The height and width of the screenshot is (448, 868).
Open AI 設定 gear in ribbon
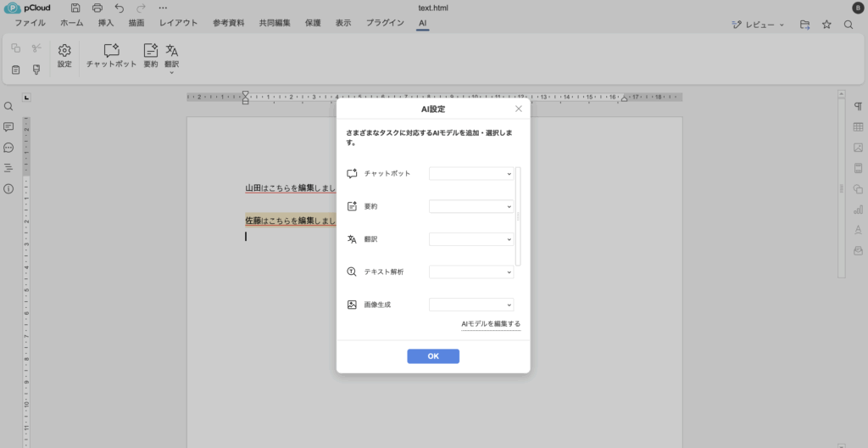[x=64, y=56]
